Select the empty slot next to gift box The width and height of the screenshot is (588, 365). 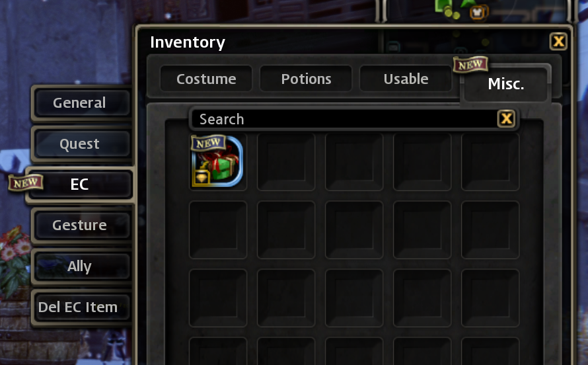pos(286,162)
